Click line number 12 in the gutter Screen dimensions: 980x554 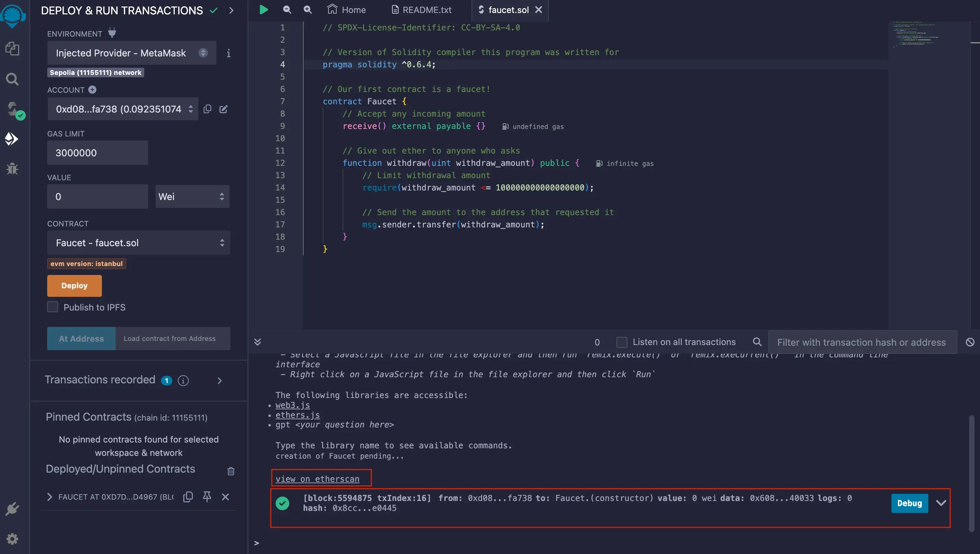click(280, 163)
